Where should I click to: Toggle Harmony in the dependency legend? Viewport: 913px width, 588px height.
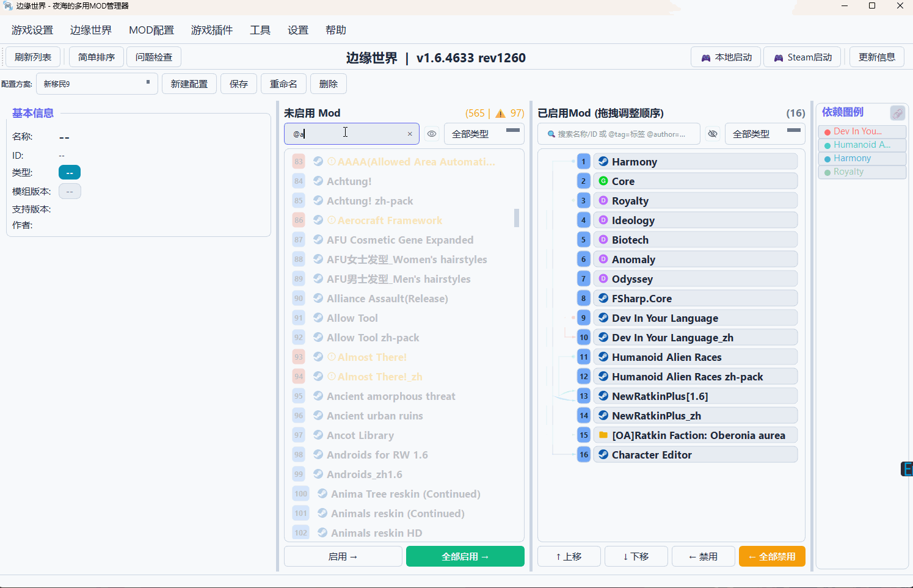(x=862, y=158)
